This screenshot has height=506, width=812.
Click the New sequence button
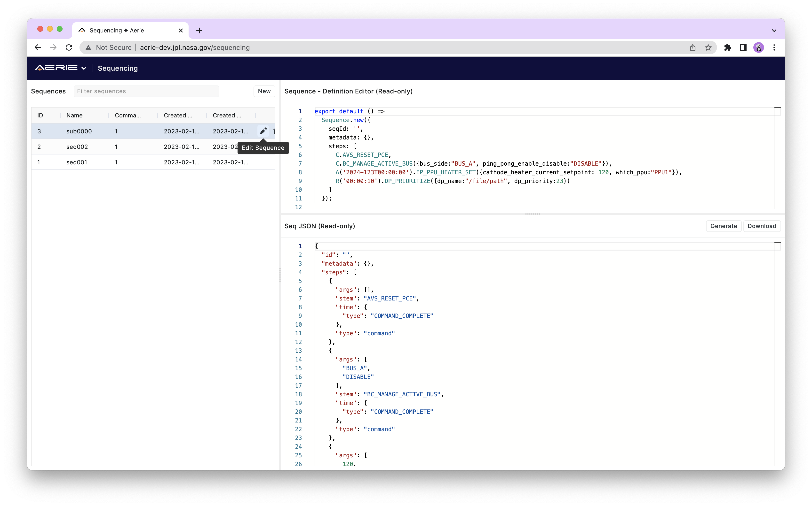coord(264,91)
